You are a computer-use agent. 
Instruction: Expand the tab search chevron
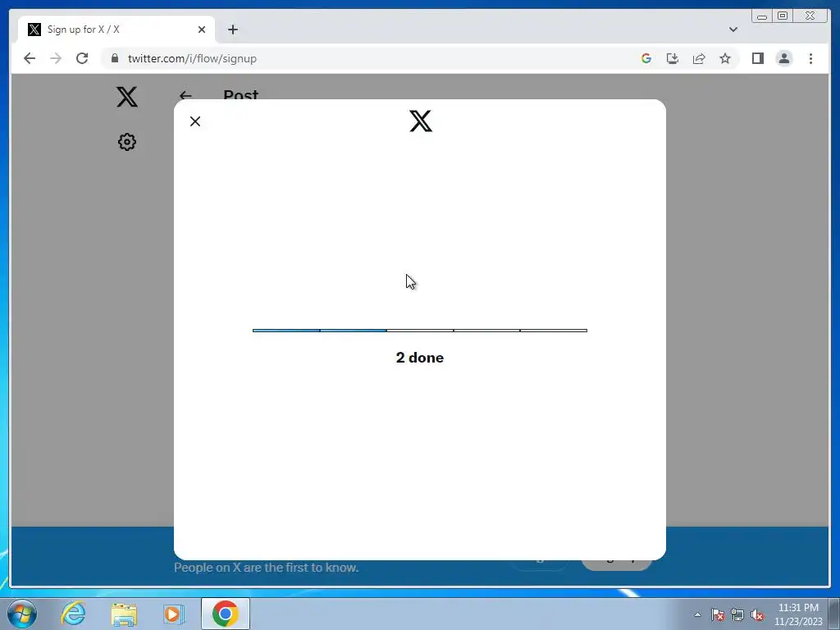(733, 30)
